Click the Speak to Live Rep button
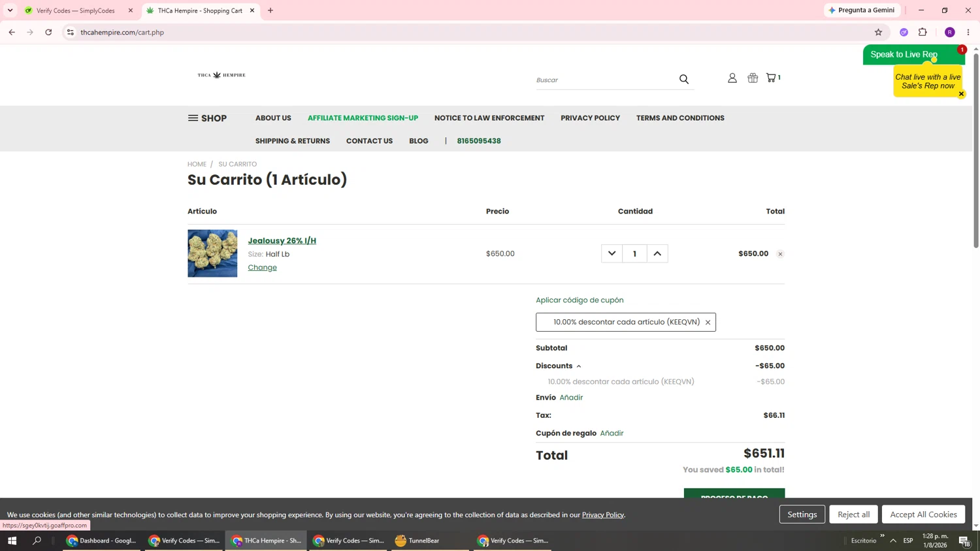 913,55
